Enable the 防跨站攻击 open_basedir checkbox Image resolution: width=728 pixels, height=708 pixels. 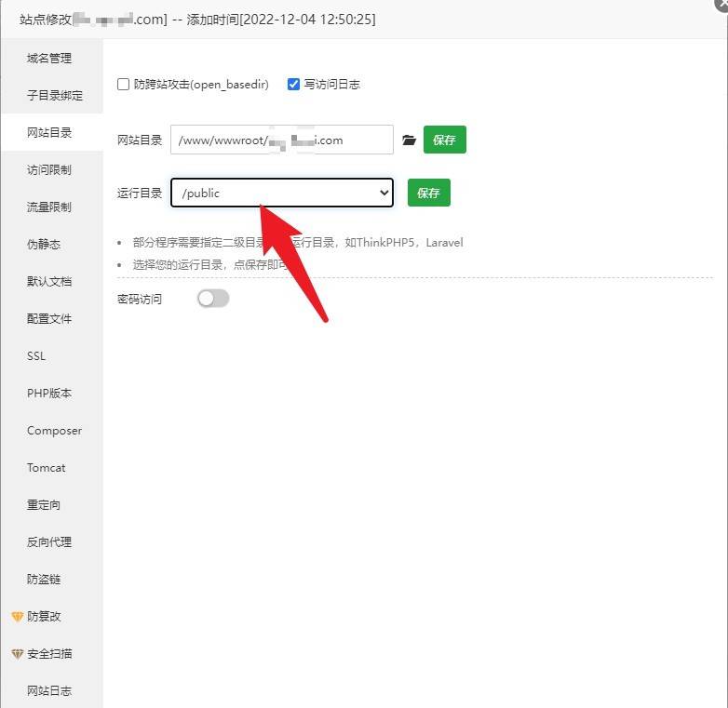click(124, 85)
